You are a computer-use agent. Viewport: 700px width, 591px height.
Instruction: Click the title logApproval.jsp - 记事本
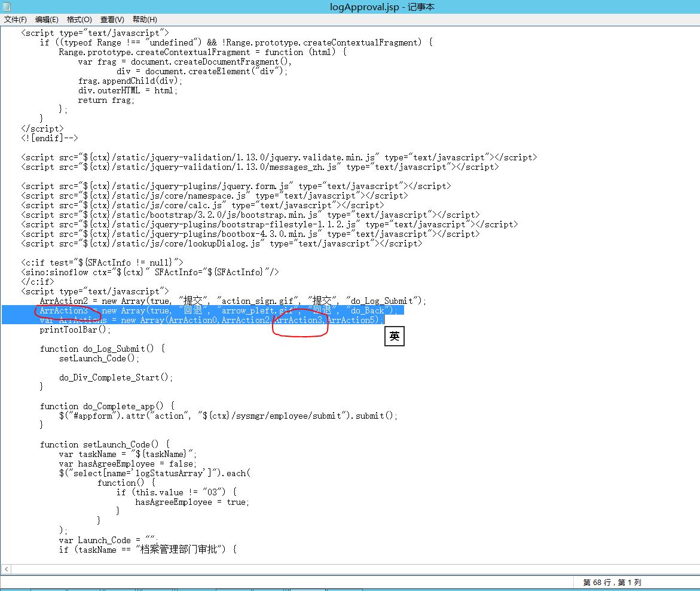pos(382,7)
